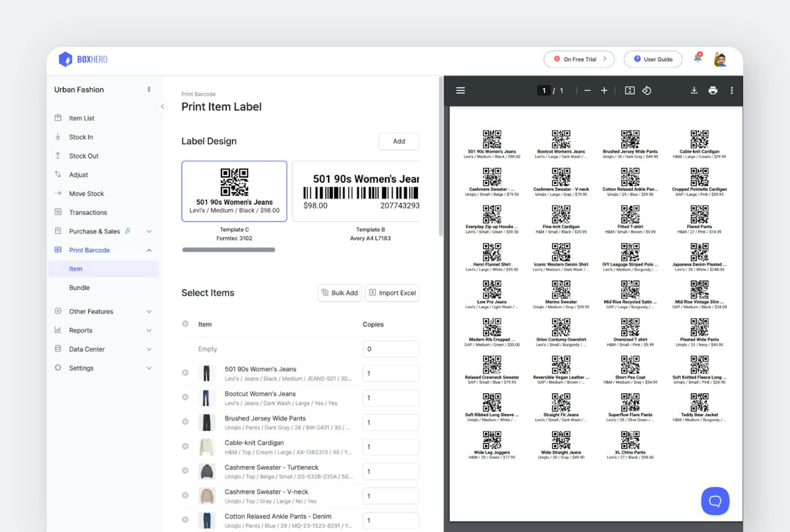Remove Cashmere Sweater - Turtleneck row

185,471
